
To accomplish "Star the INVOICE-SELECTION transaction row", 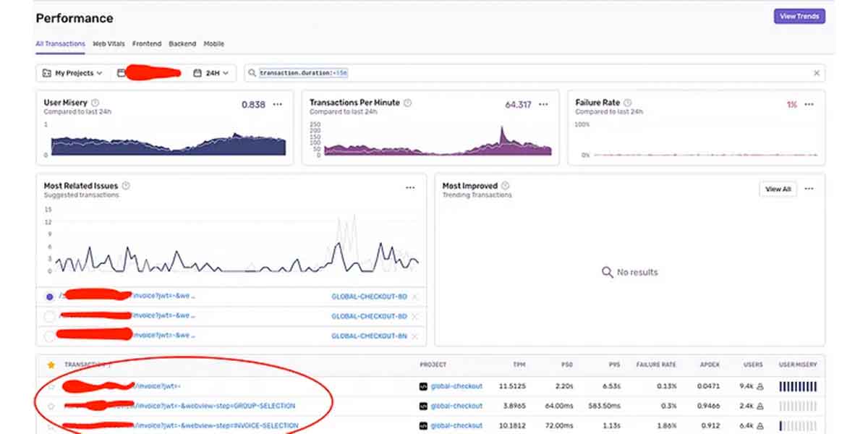I will tap(51, 426).
